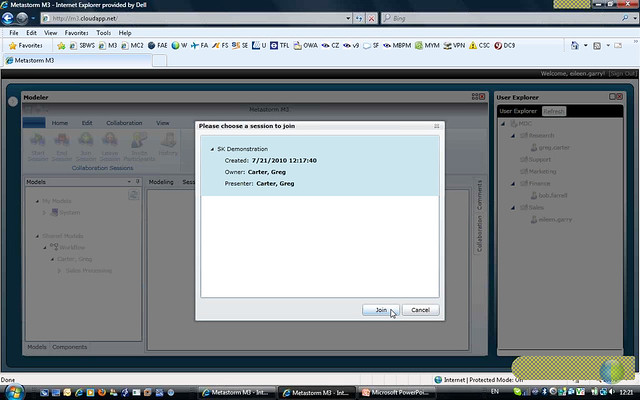This screenshot has width=640, height=400.
Task: Collapse the My Models tree node
Action: 37,201
